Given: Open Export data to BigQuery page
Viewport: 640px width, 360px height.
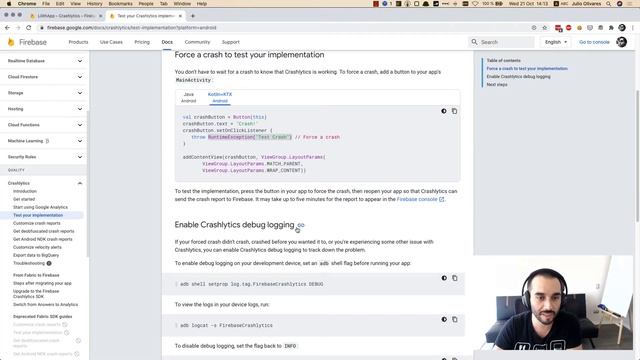Looking at the screenshot, I should point(36,255).
